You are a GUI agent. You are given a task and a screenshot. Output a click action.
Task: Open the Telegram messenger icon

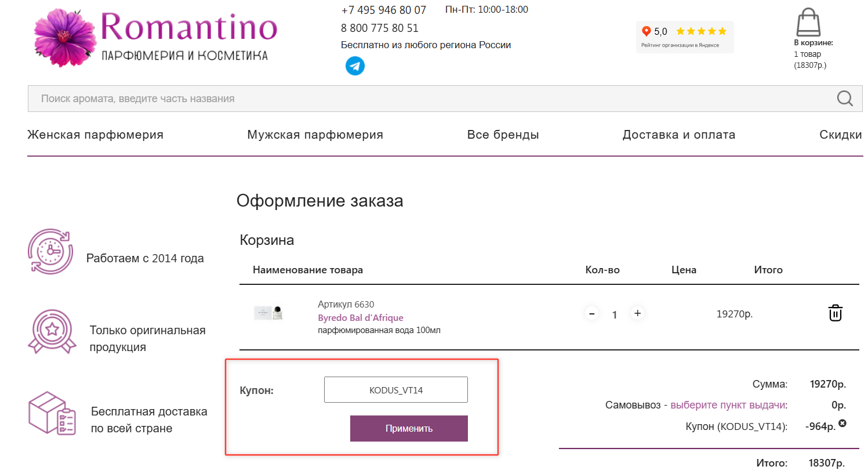coord(354,67)
